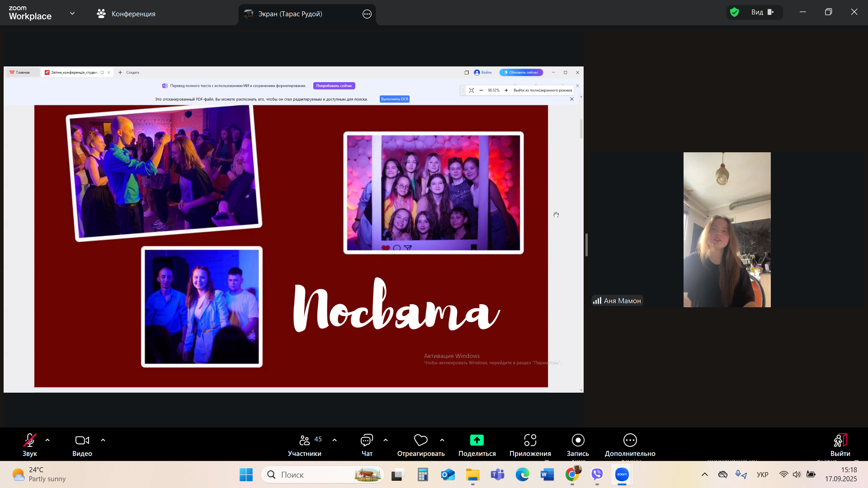Expand video options arrow next to Видео
This screenshot has width=868, height=488.
pyautogui.click(x=103, y=440)
